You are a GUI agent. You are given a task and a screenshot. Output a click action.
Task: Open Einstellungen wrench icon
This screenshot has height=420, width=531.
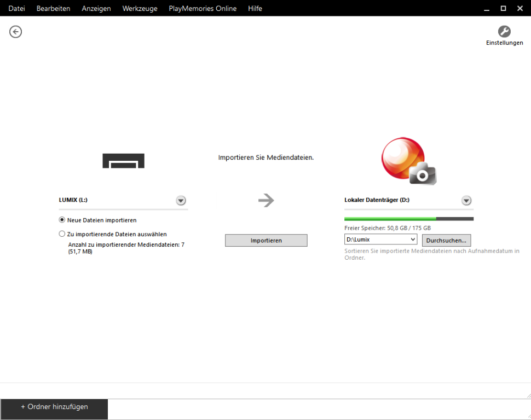pos(504,32)
